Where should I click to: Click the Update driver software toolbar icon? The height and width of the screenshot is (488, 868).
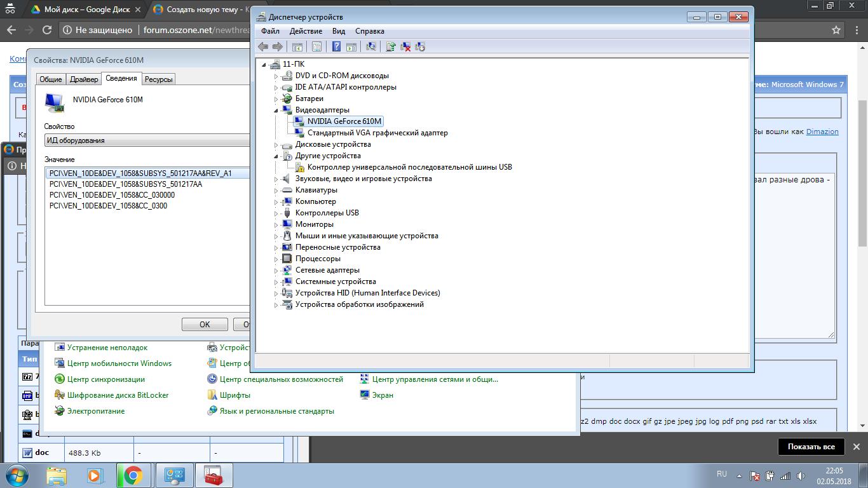tap(391, 46)
